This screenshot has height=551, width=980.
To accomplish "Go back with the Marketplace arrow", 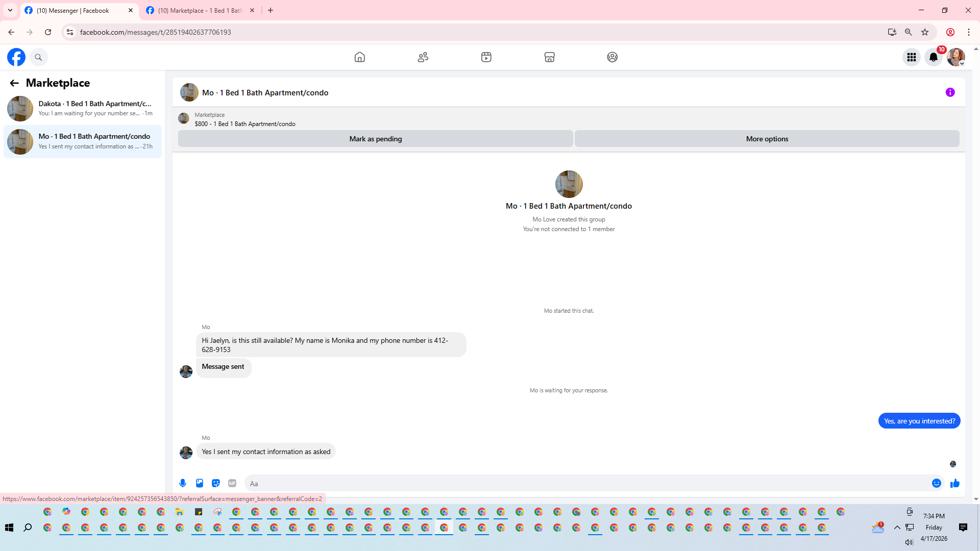I will pyautogui.click(x=14, y=83).
